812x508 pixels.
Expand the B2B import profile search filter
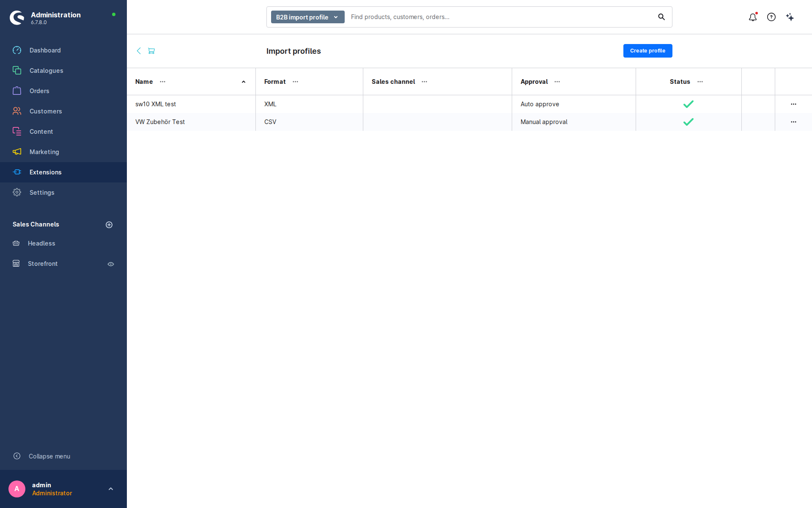pos(308,17)
